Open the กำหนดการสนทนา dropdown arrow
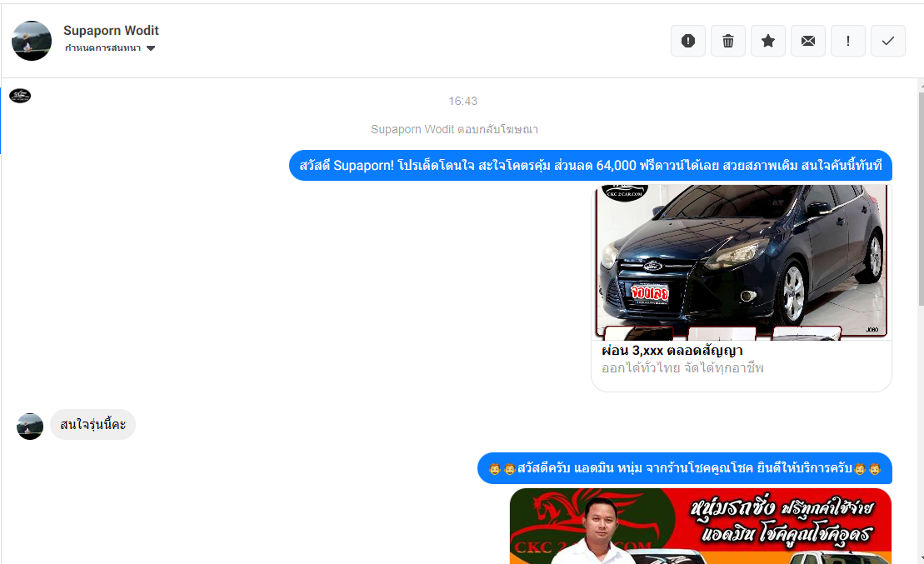Viewport: 924px width, 564px height. (151, 48)
